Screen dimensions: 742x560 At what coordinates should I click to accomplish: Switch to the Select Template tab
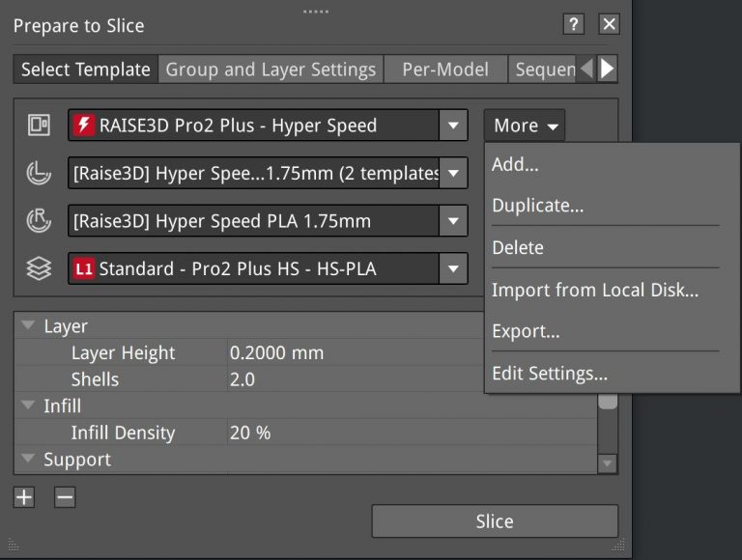(x=86, y=70)
